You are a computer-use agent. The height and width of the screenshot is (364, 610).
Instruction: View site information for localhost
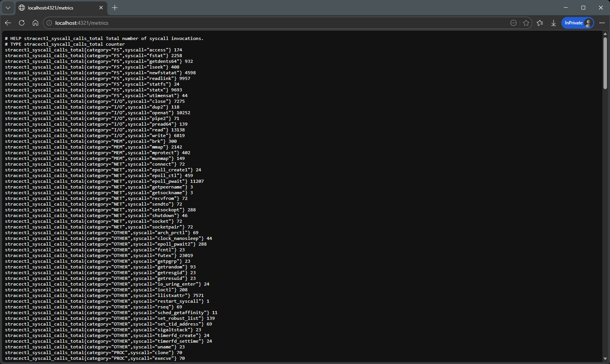pos(49,23)
